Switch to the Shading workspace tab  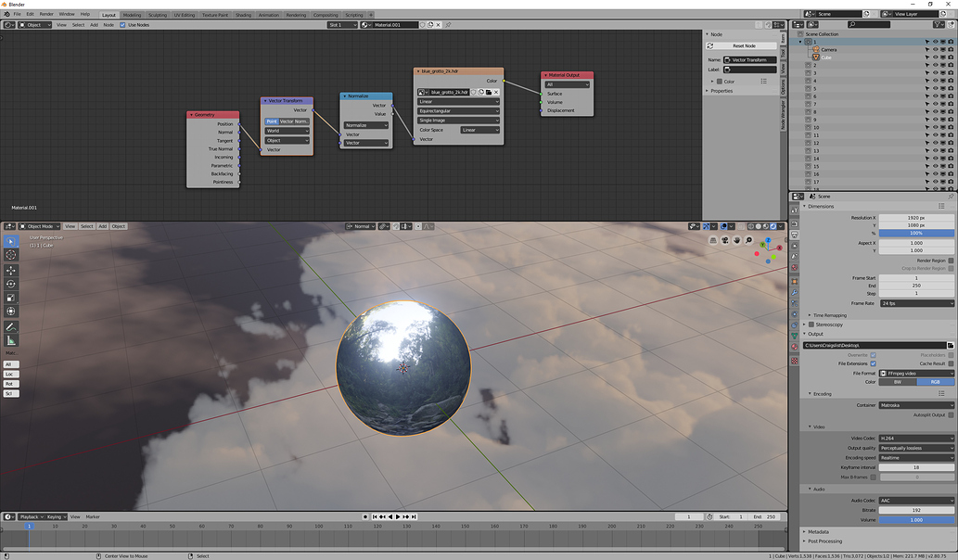click(x=243, y=15)
